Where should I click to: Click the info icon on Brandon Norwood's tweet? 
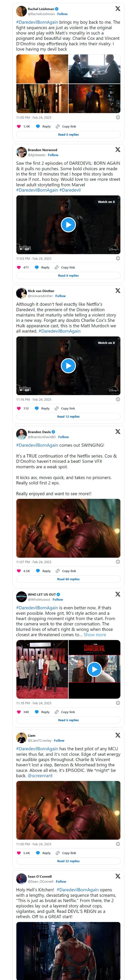[x=118, y=258]
